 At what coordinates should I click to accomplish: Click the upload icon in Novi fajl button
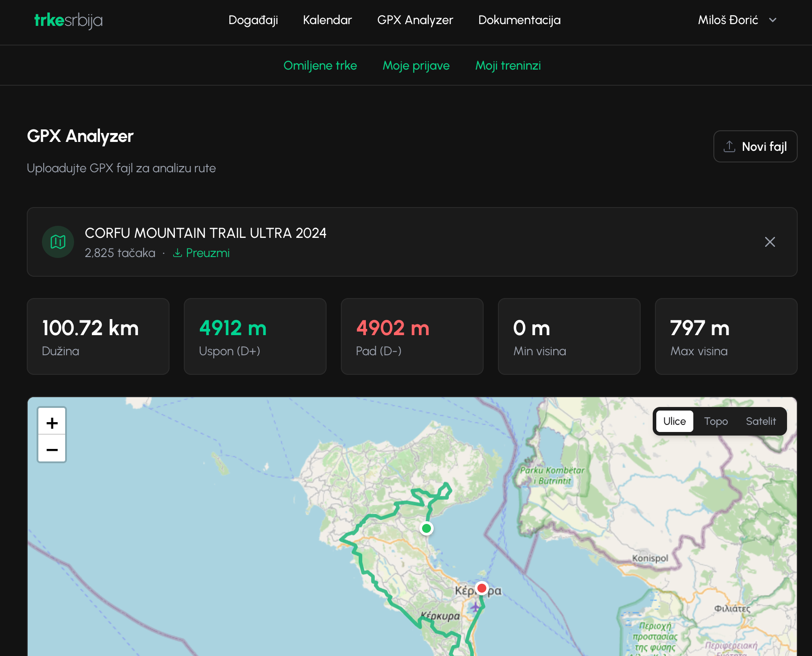point(730,146)
